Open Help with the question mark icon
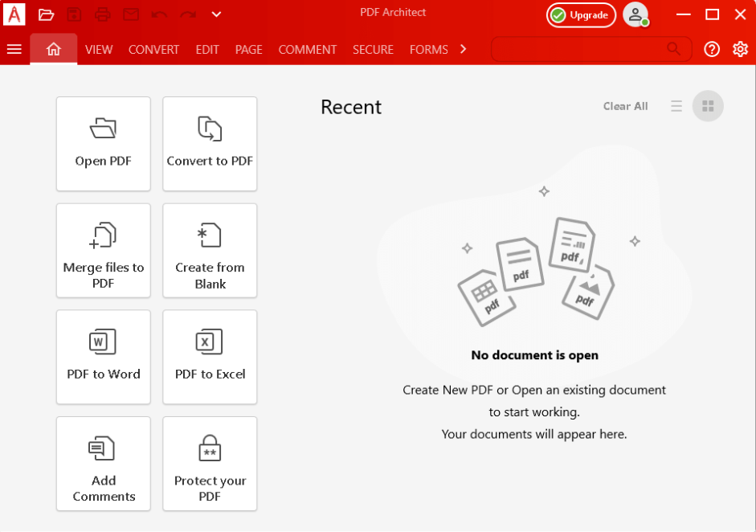Image resolution: width=756 pixels, height=532 pixels. point(712,49)
